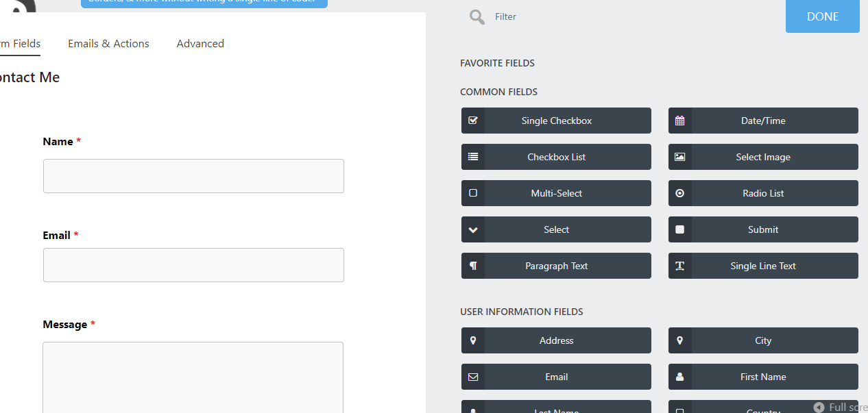Click the Email envelope icon in user fields
This screenshot has width=868, height=413.
pos(472,377)
